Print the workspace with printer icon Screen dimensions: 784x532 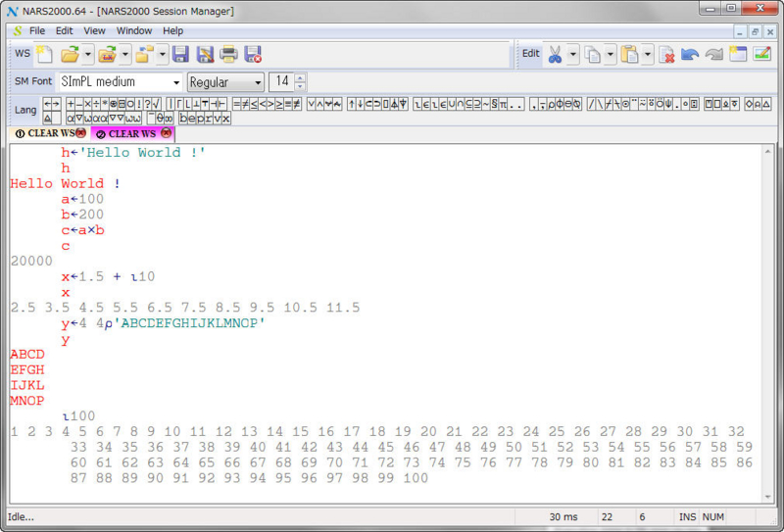(229, 54)
